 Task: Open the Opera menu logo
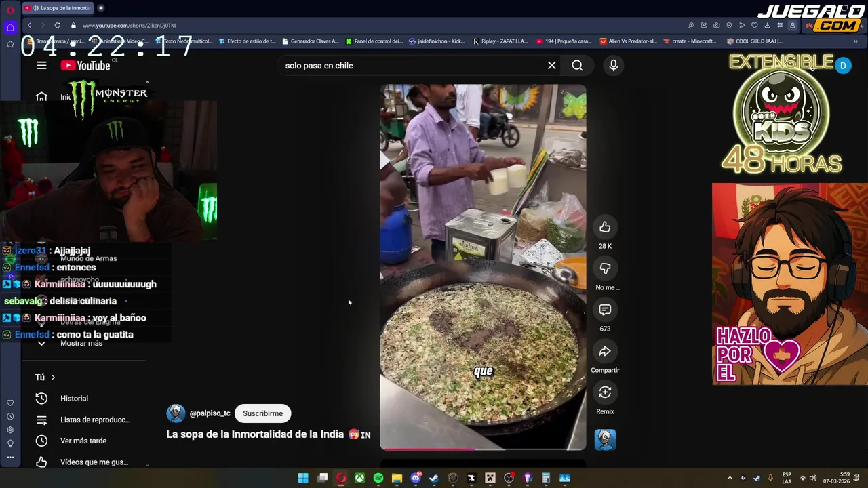click(x=10, y=9)
